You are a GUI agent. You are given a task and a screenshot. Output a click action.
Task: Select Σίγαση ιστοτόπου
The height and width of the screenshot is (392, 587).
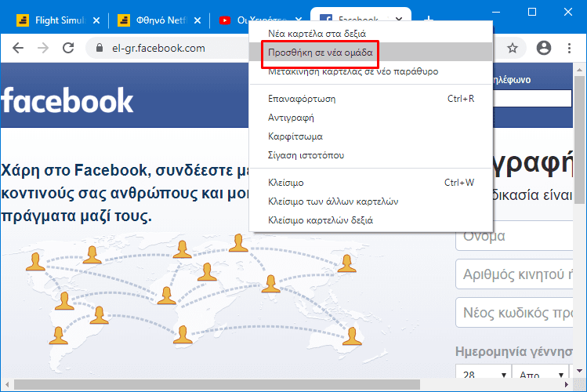(x=371, y=155)
